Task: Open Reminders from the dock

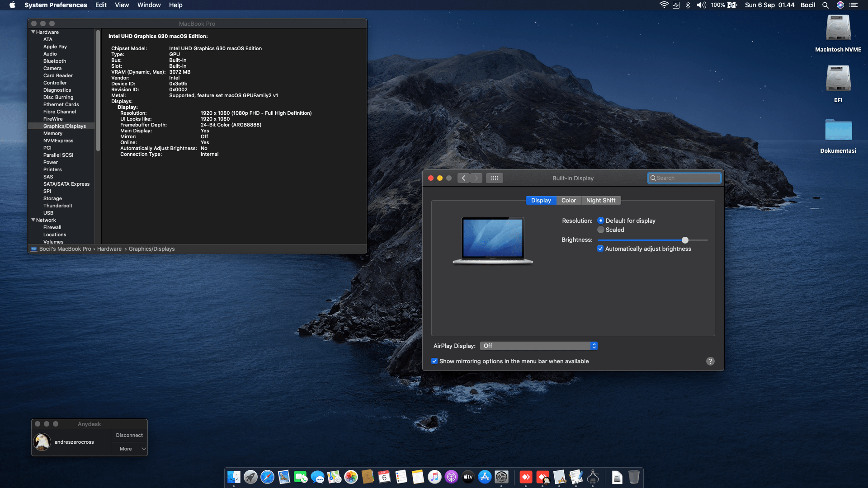Action: click(401, 477)
